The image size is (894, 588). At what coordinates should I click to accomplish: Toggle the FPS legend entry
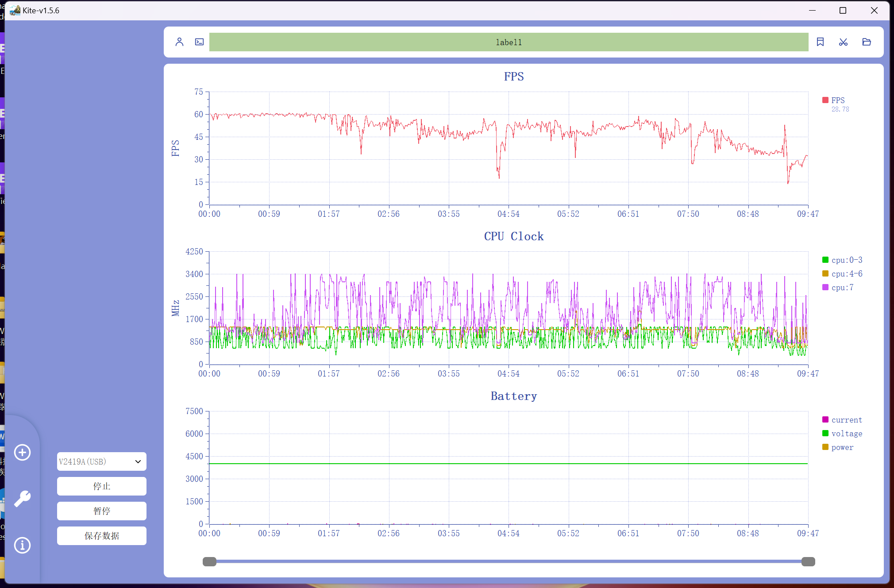(837, 100)
